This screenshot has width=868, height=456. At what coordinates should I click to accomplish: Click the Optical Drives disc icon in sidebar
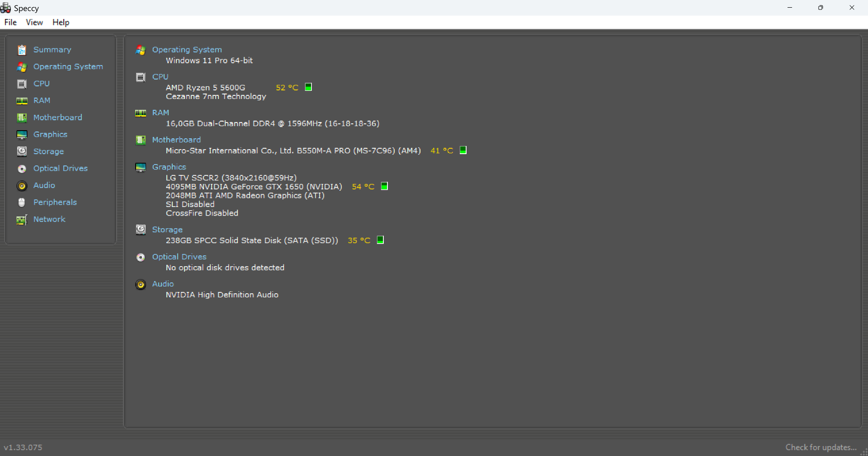click(22, 169)
